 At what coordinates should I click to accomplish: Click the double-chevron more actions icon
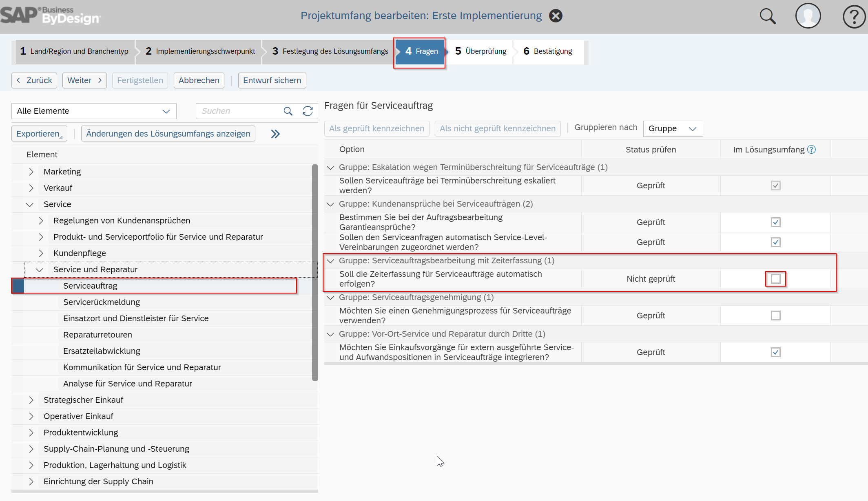coord(275,134)
